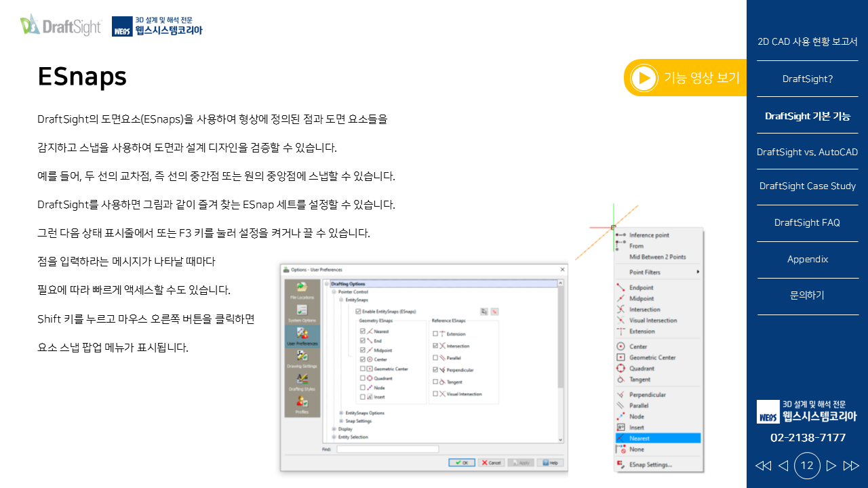Collapse the EntitySnaps tree node

pos(341,299)
